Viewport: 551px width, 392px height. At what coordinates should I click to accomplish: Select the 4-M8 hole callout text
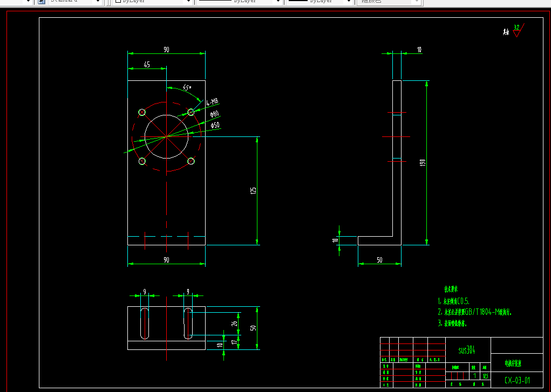[212, 102]
